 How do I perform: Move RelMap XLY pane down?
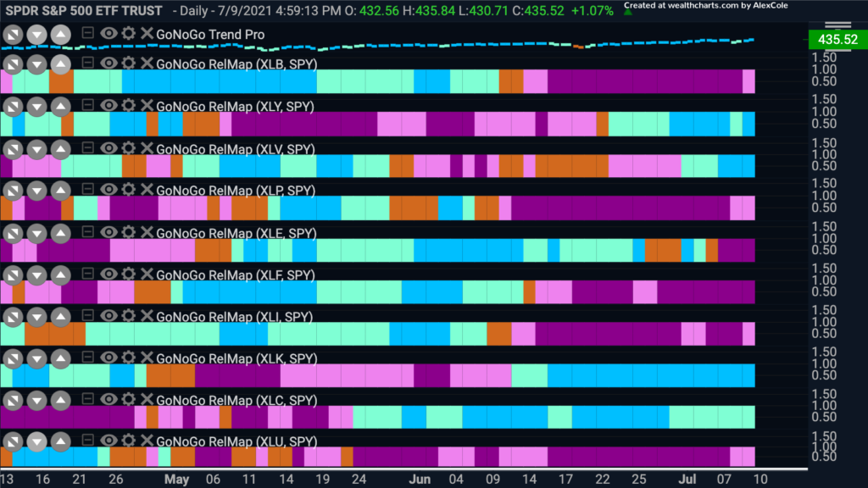[x=36, y=107]
